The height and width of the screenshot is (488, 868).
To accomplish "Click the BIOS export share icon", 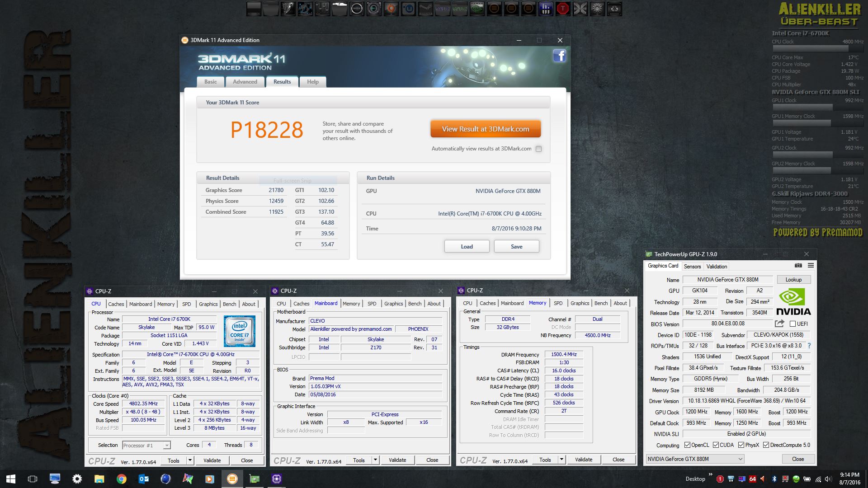I will [x=779, y=324].
